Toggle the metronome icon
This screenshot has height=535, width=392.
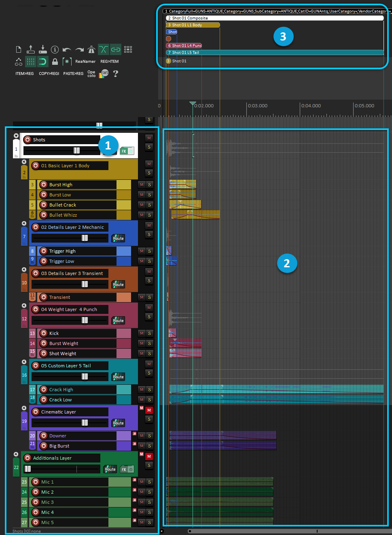click(91, 49)
